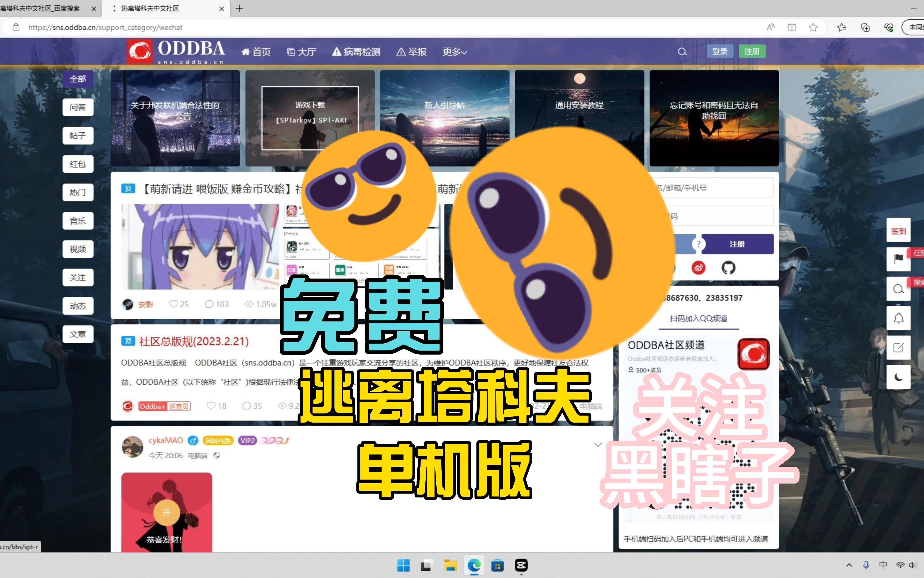The height and width of the screenshot is (578, 924).
Task: Toggle dark mode moon icon
Action: coord(898,377)
